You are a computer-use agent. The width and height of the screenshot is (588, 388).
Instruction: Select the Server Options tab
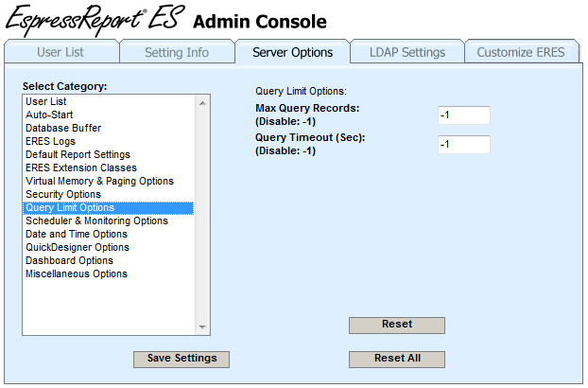(x=292, y=52)
